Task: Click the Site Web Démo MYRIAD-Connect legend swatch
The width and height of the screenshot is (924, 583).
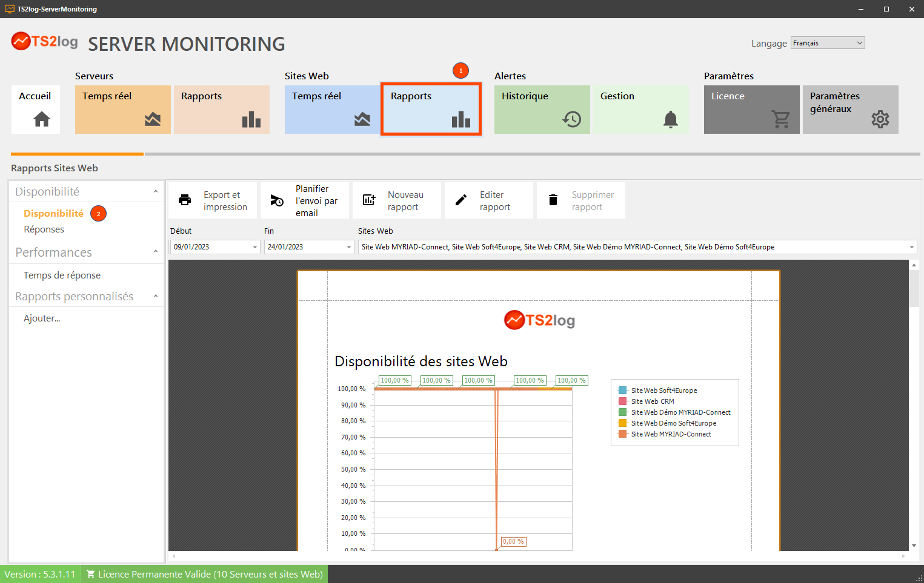Action: 622,412
